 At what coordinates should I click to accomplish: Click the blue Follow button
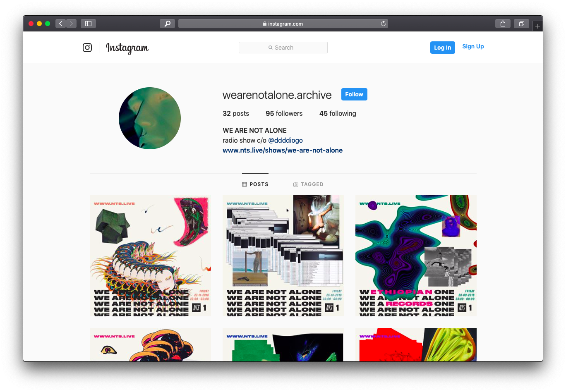(x=354, y=94)
